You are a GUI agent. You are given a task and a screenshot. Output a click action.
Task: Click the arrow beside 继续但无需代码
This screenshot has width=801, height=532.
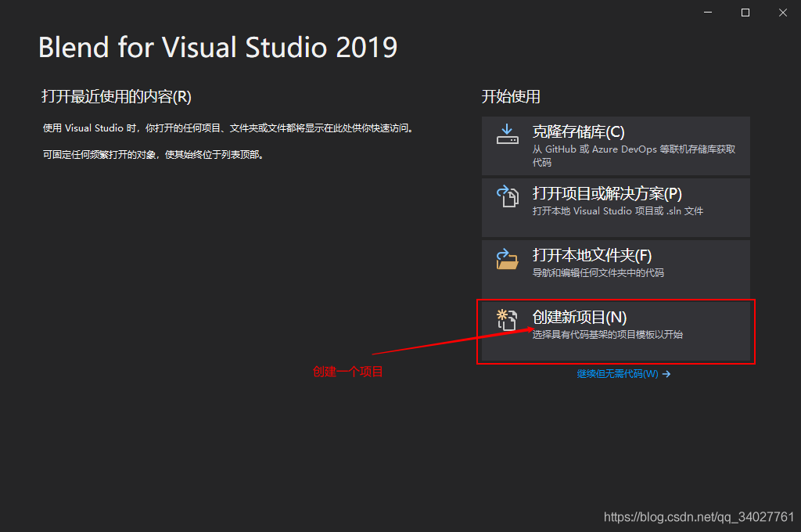[666, 374]
